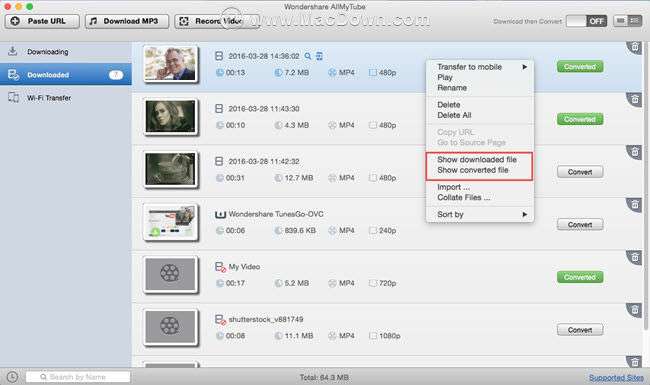
Task: Click the Converted button for the 11:43:30 video
Action: pos(580,119)
